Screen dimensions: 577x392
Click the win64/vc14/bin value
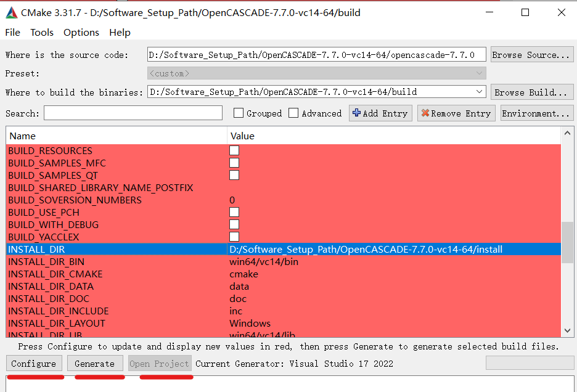(264, 262)
